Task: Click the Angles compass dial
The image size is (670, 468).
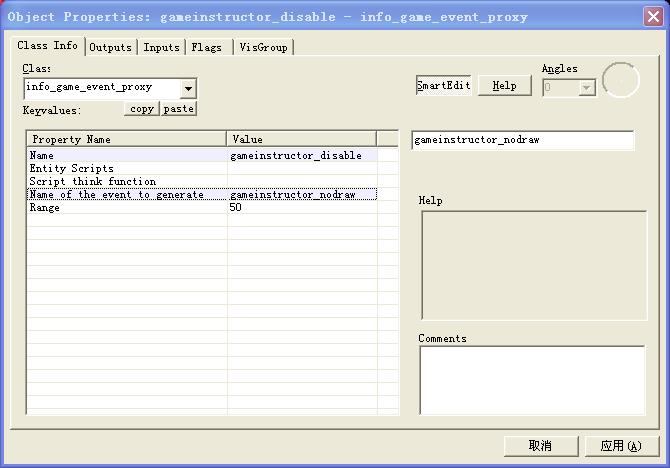Action: click(x=621, y=80)
